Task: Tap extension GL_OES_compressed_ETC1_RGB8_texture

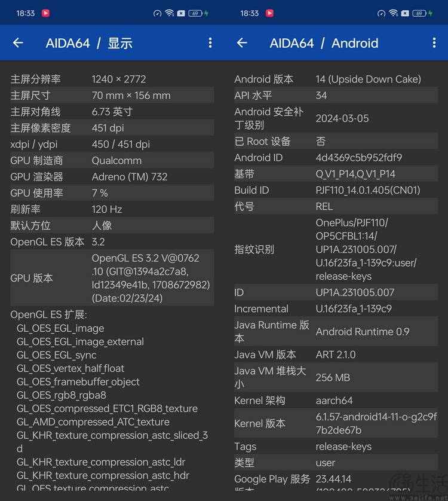Action: point(107,409)
